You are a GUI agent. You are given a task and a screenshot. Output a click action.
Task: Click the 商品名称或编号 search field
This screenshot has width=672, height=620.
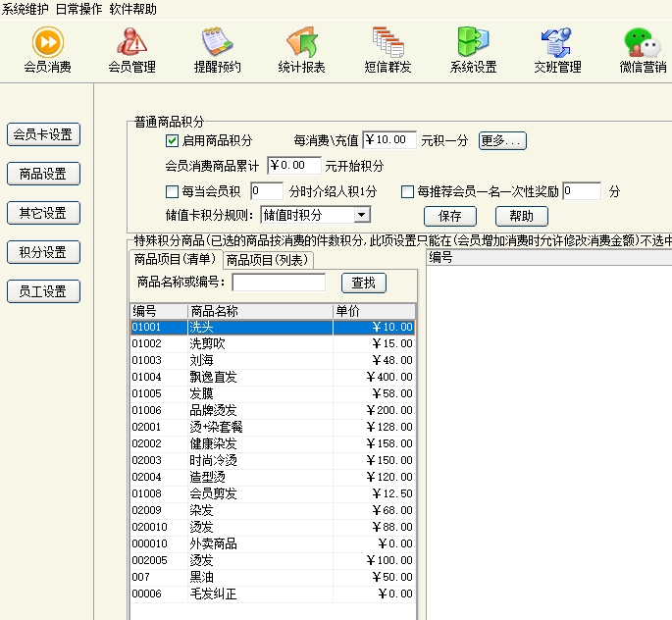pos(279,283)
